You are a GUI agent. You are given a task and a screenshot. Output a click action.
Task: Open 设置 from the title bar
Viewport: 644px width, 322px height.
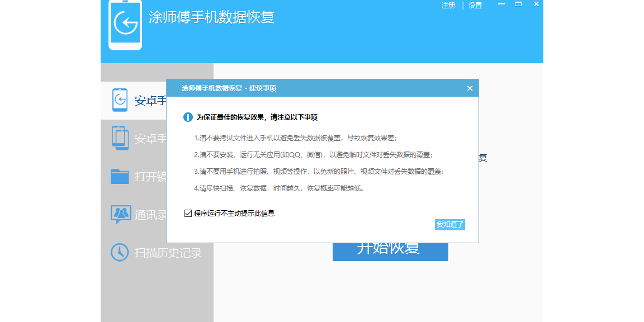(475, 6)
